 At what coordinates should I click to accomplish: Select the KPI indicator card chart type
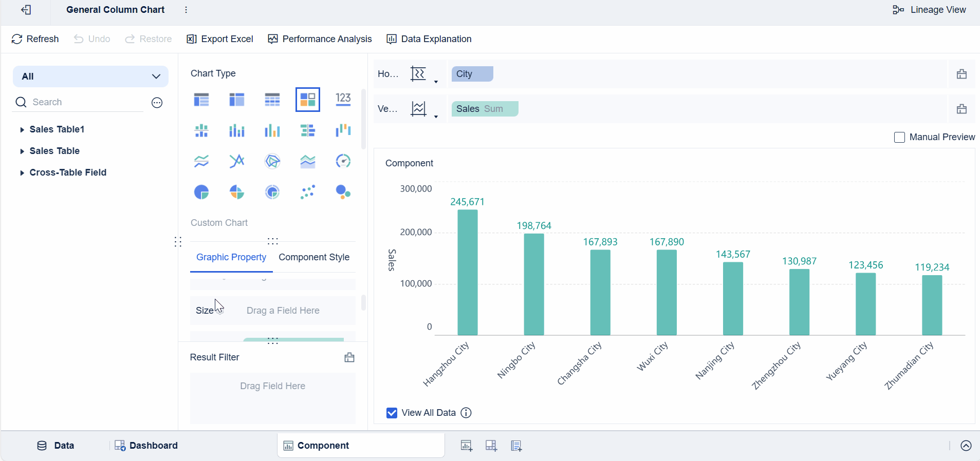[343, 100]
